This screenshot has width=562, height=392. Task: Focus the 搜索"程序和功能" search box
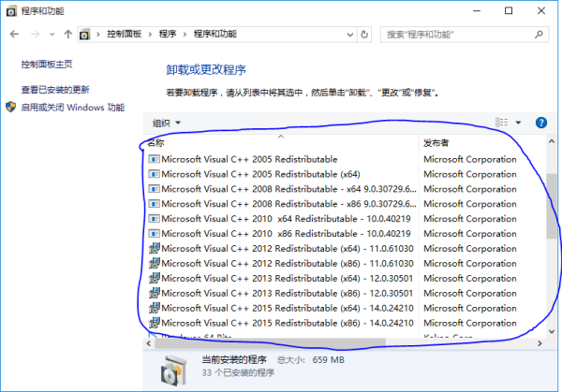[465, 35]
